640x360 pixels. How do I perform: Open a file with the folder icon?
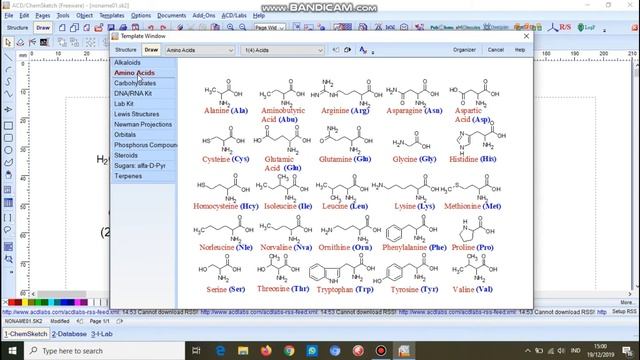click(98, 27)
